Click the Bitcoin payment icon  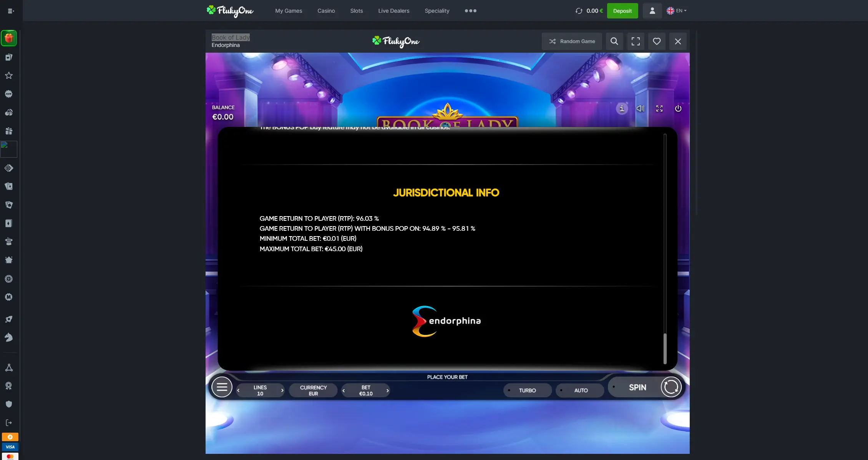pyautogui.click(x=10, y=437)
